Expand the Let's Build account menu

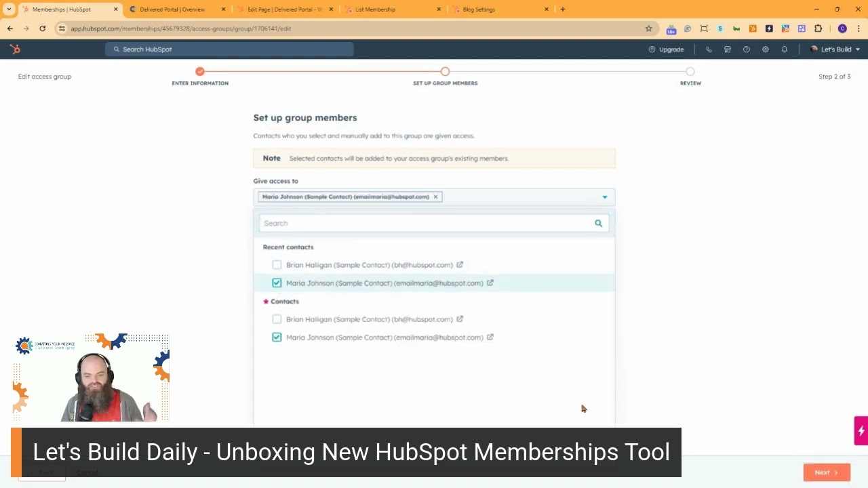[835, 49]
